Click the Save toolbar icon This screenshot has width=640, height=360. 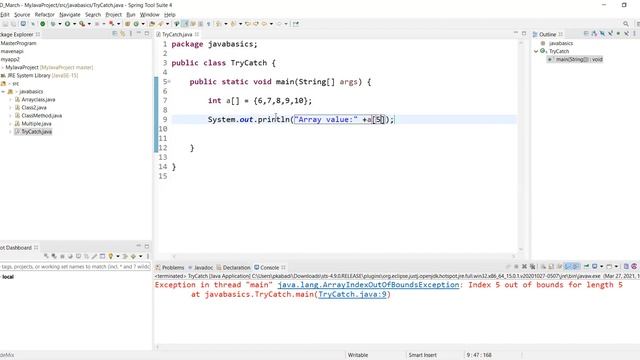pyautogui.click(x=5, y=24)
